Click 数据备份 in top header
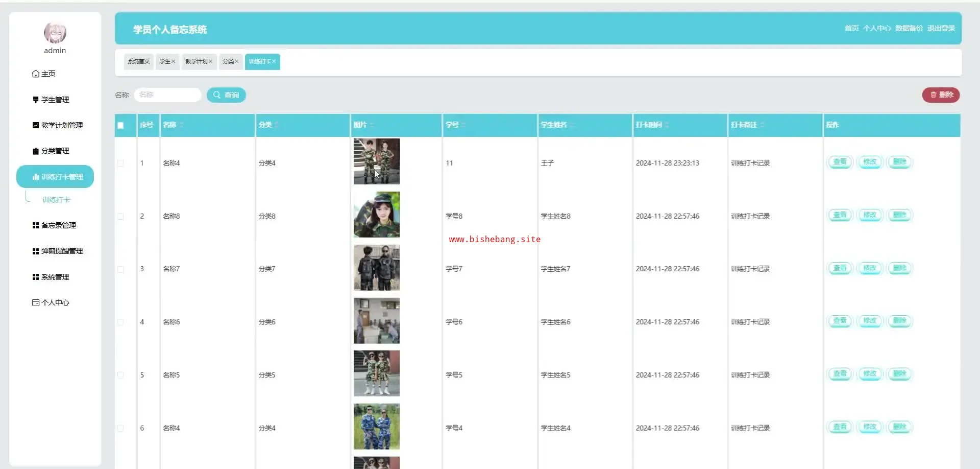The height and width of the screenshot is (469, 980). coord(909,28)
